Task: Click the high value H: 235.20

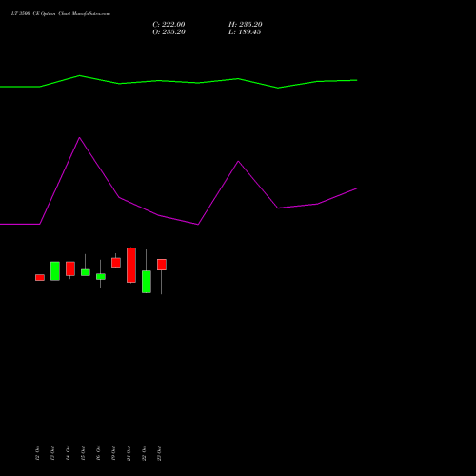Action: coord(246,25)
